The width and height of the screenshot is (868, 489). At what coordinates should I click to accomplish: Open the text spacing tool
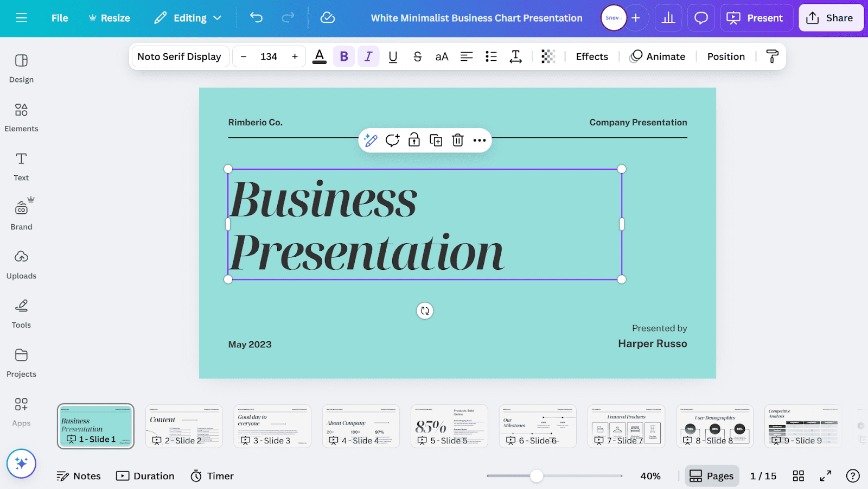[515, 56]
